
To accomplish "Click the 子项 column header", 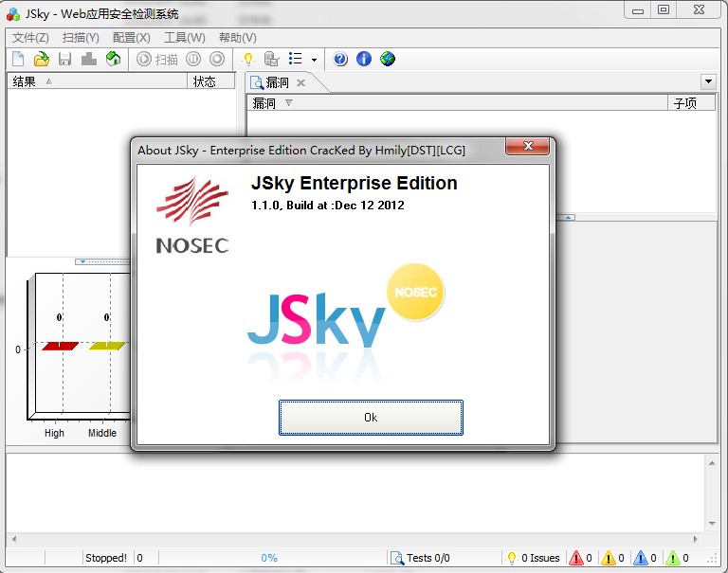I will [691, 102].
